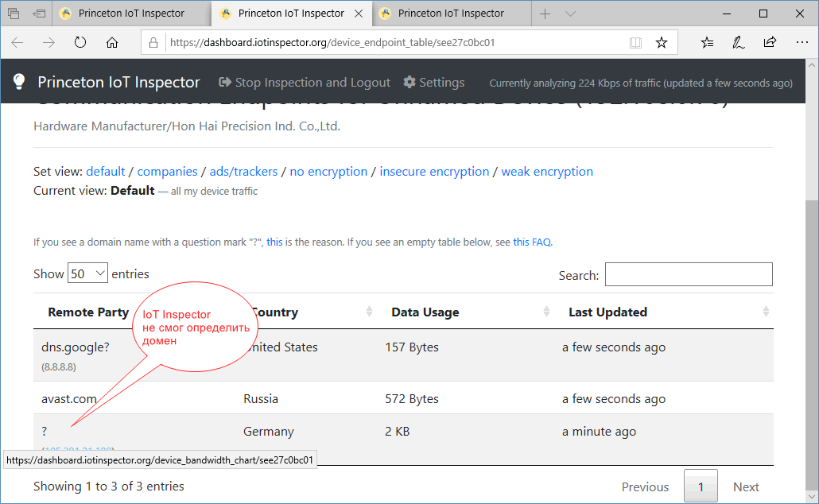Image resolution: width=819 pixels, height=504 pixels.
Task: Click the Hardware Manufacturer subtitle text
Action: [x=187, y=126]
